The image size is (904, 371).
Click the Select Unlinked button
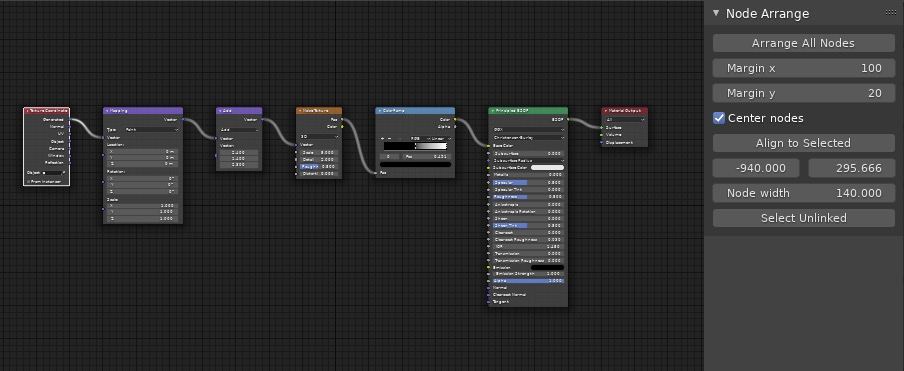[x=803, y=218]
